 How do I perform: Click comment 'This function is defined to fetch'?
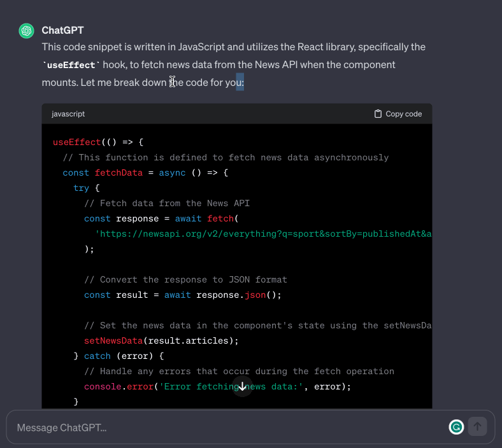[226, 157]
